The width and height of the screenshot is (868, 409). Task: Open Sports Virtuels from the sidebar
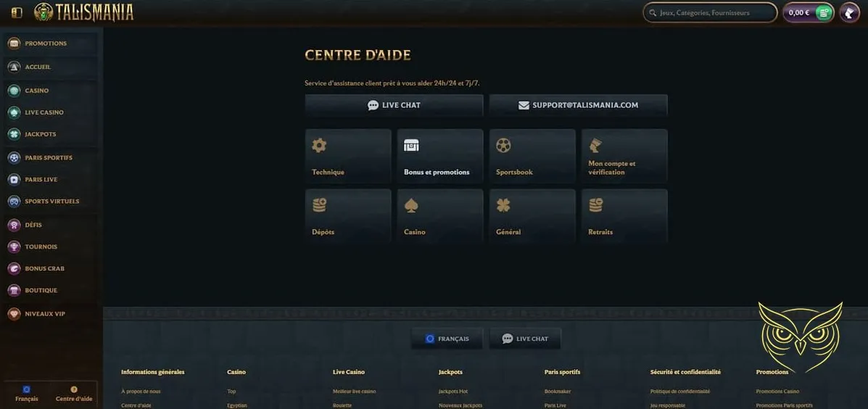[50, 202]
